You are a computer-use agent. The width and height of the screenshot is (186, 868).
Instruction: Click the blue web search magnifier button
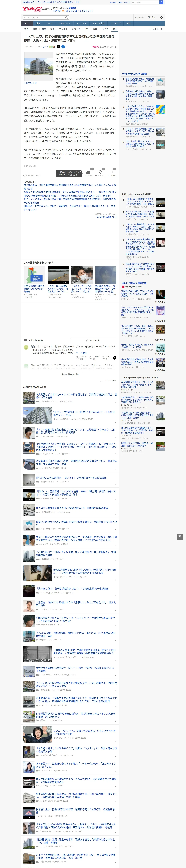coord(161,2)
